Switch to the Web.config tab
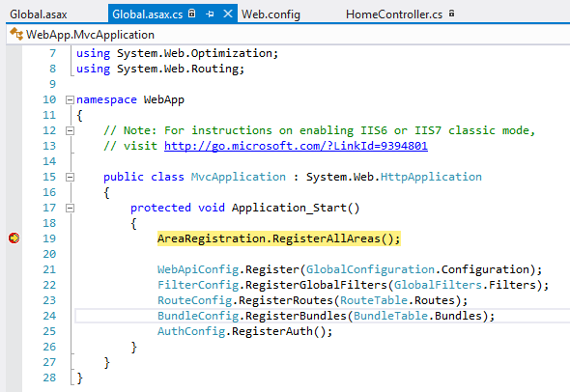The height and width of the screenshot is (392, 570). [x=271, y=14]
